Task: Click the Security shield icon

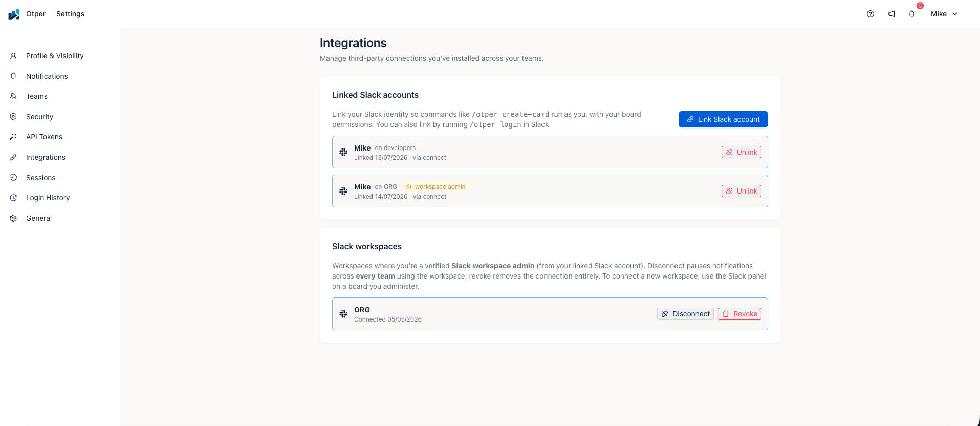Action: click(x=13, y=117)
